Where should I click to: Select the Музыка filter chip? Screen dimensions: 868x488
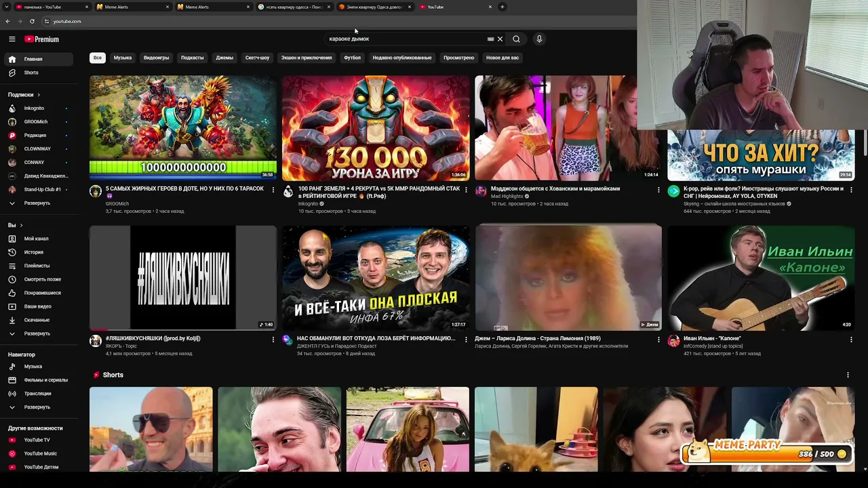[x=123, y=58]
